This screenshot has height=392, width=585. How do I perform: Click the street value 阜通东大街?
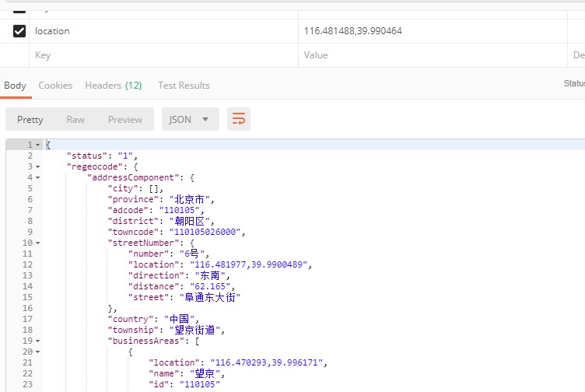click(210, 297)
